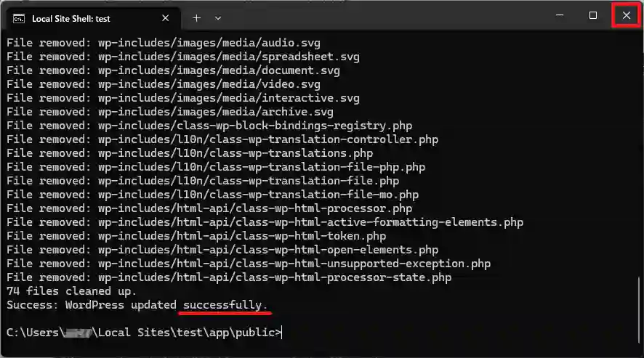Minimize the terminal window
This screenshot has height=358, width=644.
560,15
